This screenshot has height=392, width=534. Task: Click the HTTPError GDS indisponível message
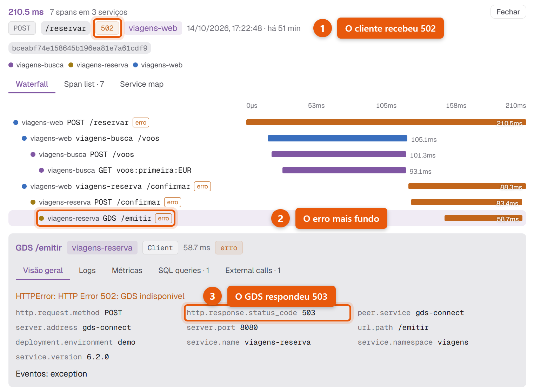point(100,296)
